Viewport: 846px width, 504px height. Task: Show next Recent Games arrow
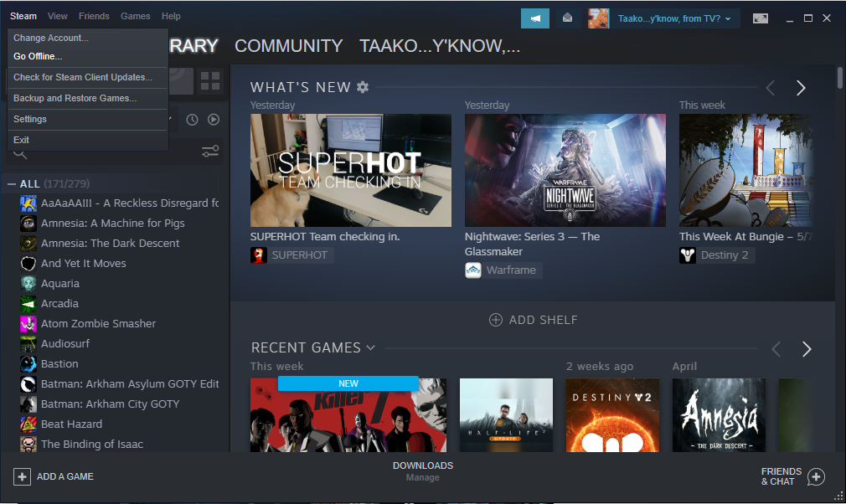tap(807, 349)
